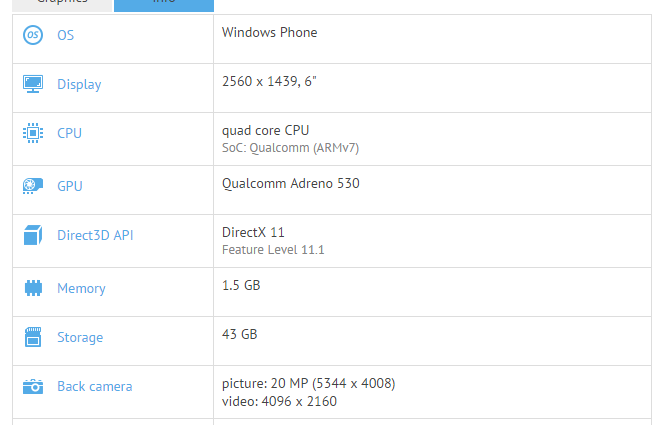Click the Display monitor icon
Image resolution: width=672 pixels, height=425 pixels.
pyautogui.click(x=33, y=84)
